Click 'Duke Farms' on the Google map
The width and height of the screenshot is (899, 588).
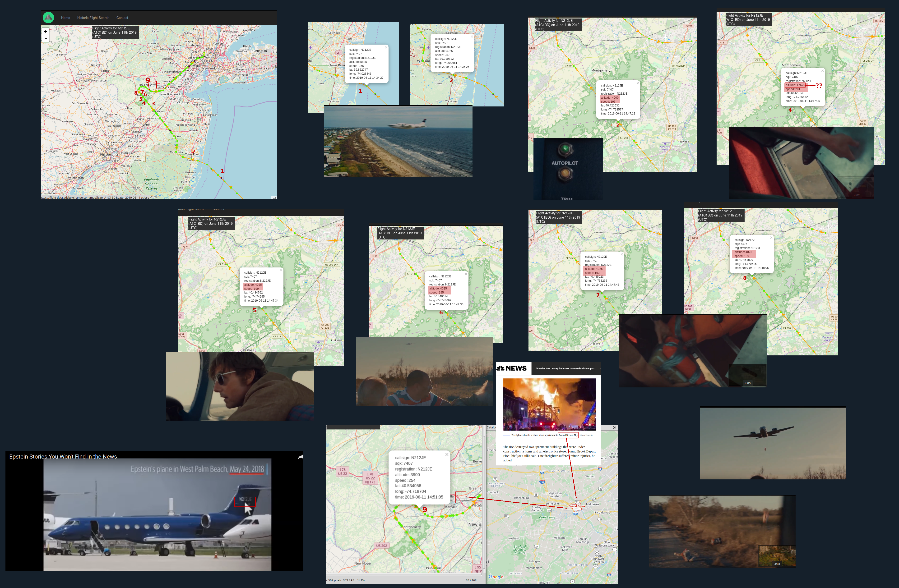pos(547,517)
